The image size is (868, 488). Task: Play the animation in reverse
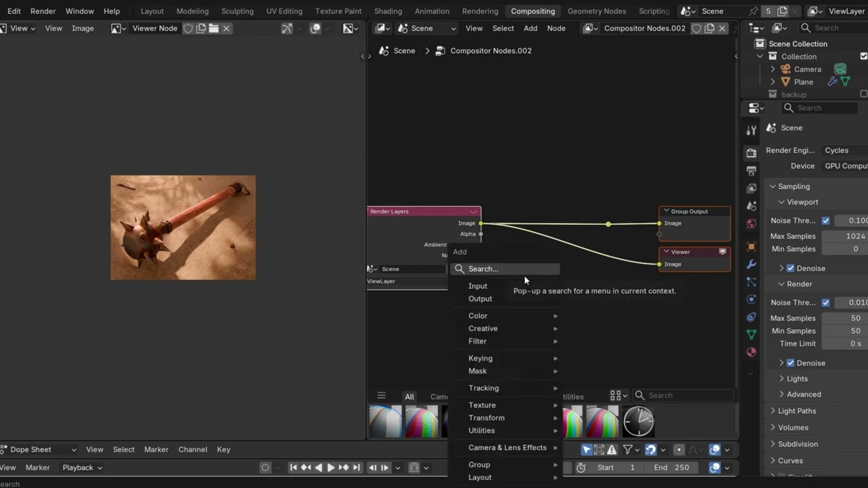(x=319, y=468)
